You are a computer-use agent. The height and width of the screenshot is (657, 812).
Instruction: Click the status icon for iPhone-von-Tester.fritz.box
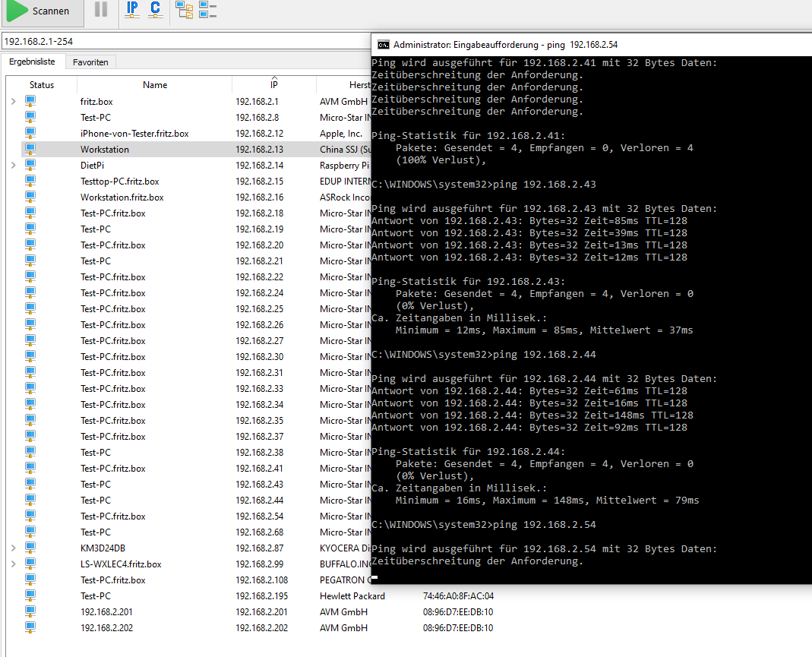click(30, 133)
